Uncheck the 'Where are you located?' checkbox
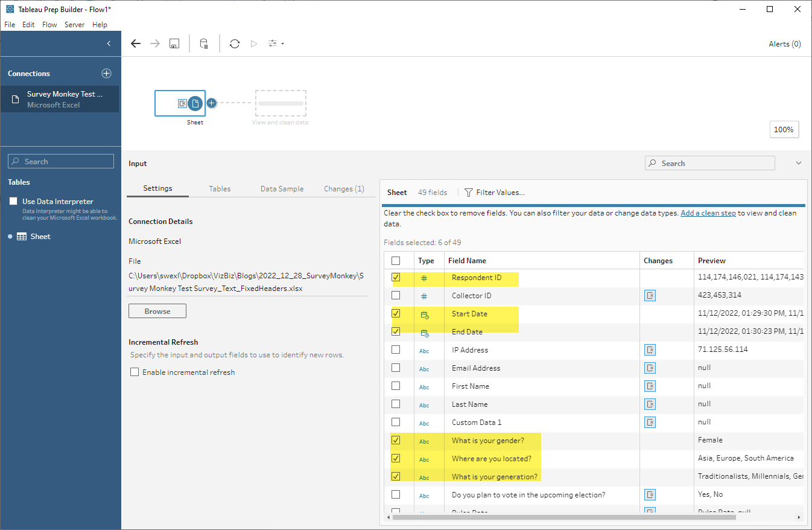The width and height of the screenshot is (812, 530). tap(396, 458)
